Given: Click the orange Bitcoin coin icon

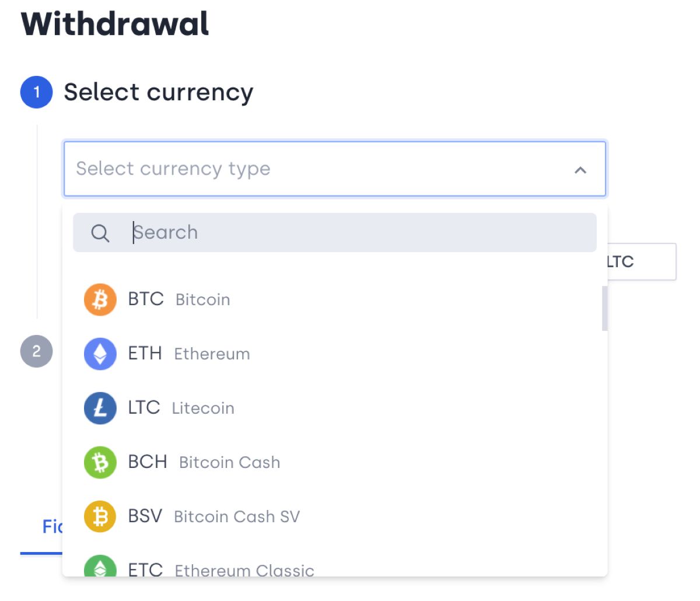Looking at the screenshot, I should tap(100, 299).
